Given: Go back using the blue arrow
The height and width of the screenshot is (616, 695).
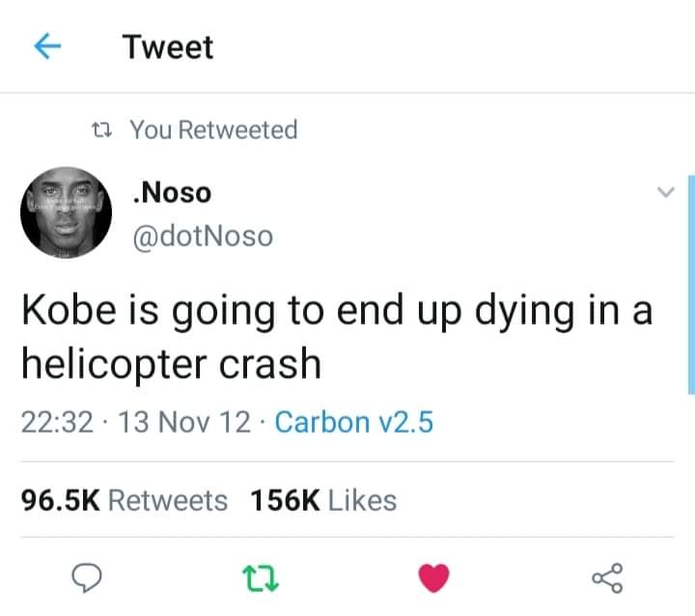Looking at the screenshot, I should [47, 46].
